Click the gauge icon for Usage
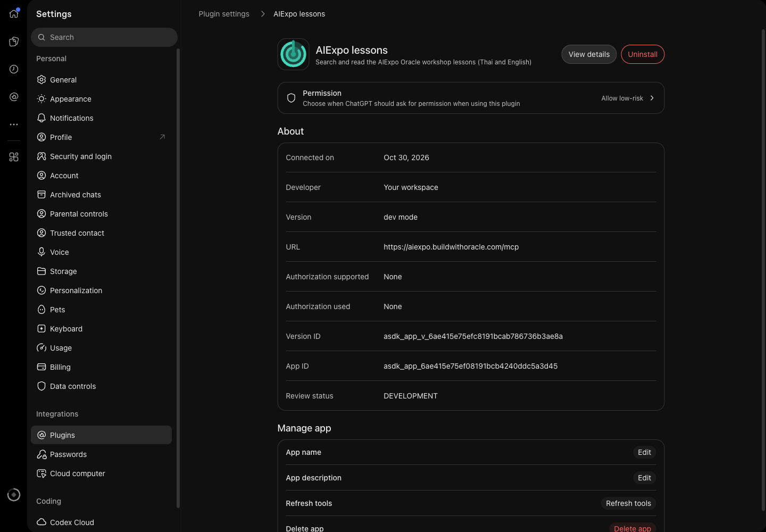766x532 pixels. point(41,348)
